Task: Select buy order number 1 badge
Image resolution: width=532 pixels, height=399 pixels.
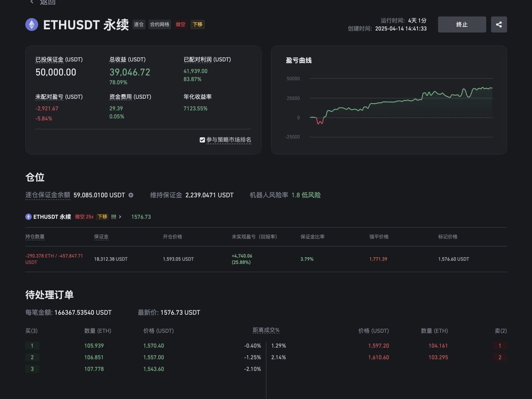Action: click(32, 346)
